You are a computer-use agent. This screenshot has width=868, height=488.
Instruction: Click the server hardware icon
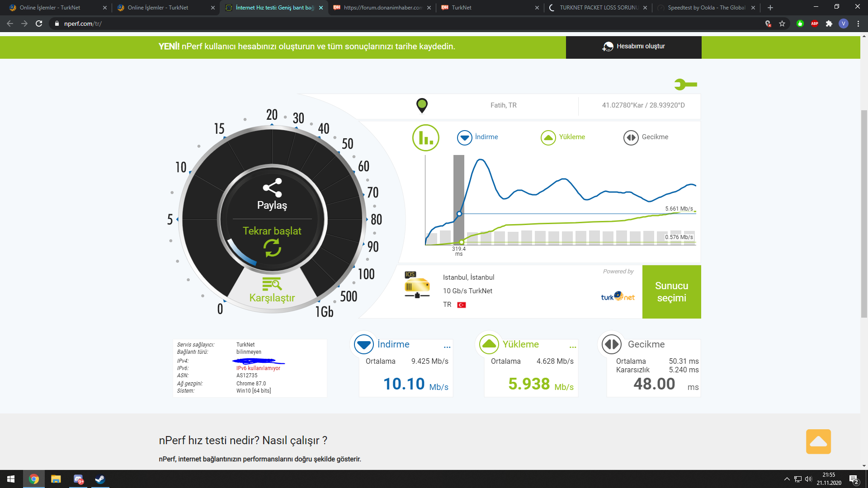pyautogui.click(x=417, y=285)
